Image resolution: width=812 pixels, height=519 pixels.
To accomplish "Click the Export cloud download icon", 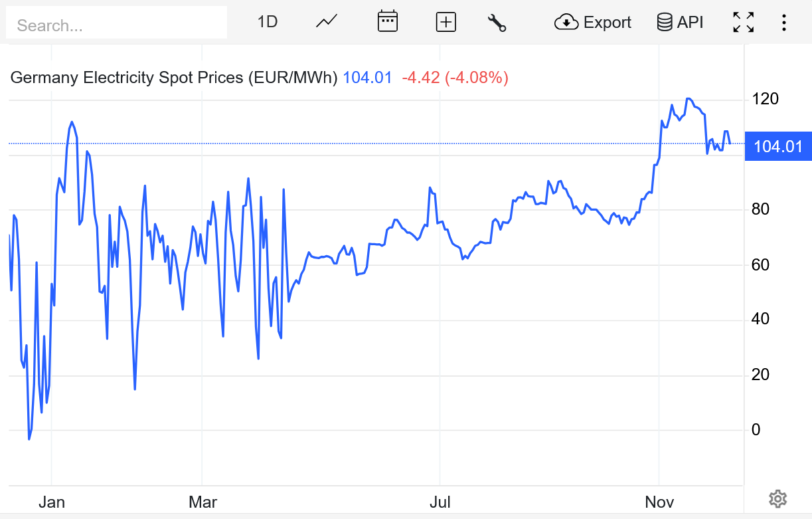I will coord(566,22).
